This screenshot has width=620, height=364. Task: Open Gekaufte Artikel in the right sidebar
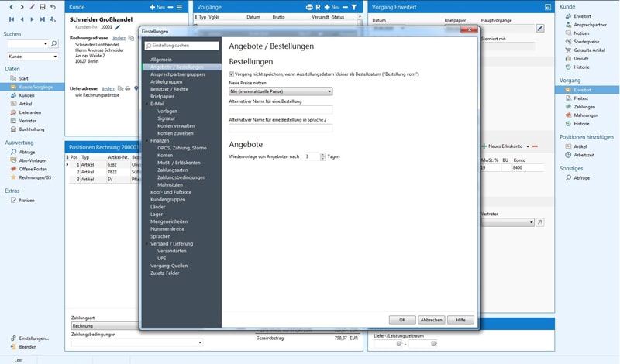[589, 49]
